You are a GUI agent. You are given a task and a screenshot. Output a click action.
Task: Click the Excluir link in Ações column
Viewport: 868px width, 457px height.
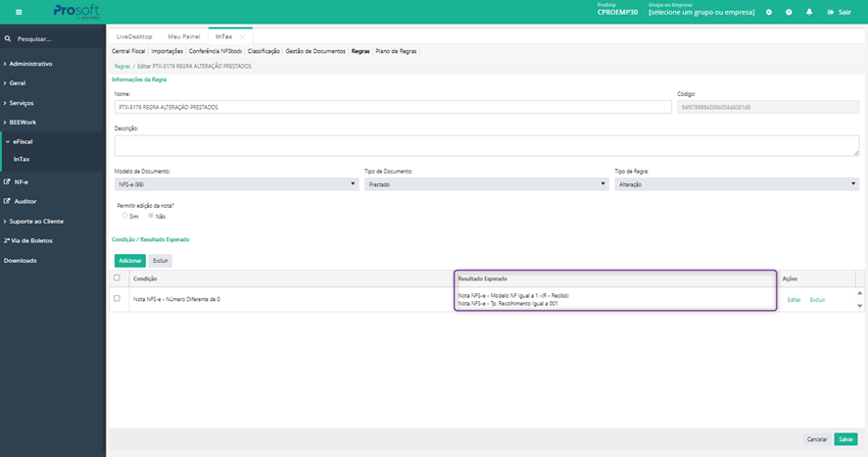coord(817,300)
